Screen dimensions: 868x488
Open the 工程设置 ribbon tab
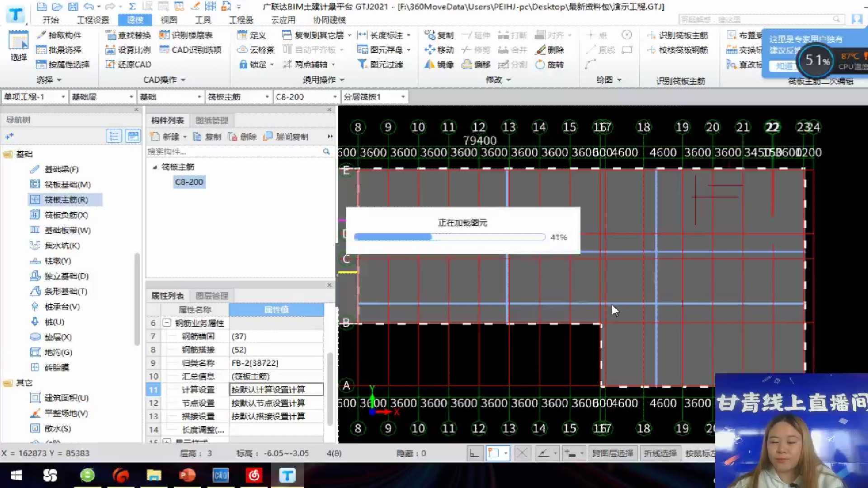(93, 20)
